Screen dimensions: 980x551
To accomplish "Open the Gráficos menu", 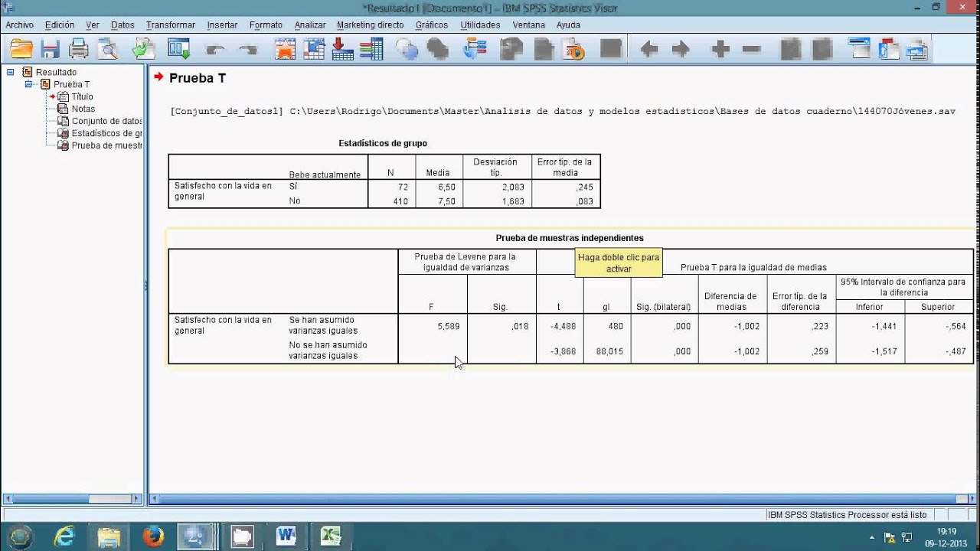I will [x=432, y=25].
